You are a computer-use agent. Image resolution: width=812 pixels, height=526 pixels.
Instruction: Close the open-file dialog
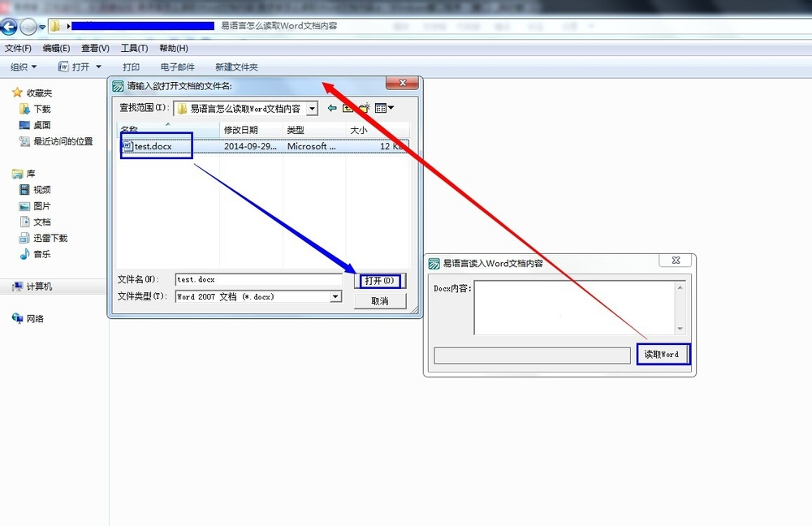[402, 83]
